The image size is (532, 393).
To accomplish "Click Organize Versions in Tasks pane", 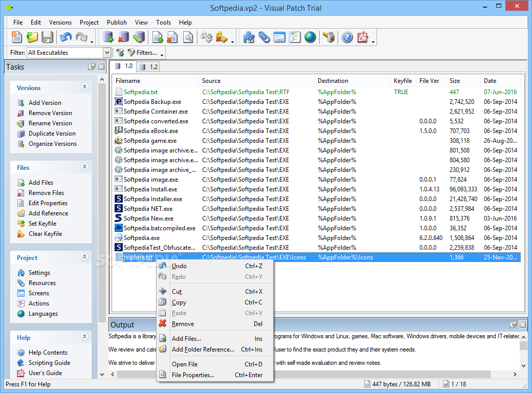I will click(53, 144).
